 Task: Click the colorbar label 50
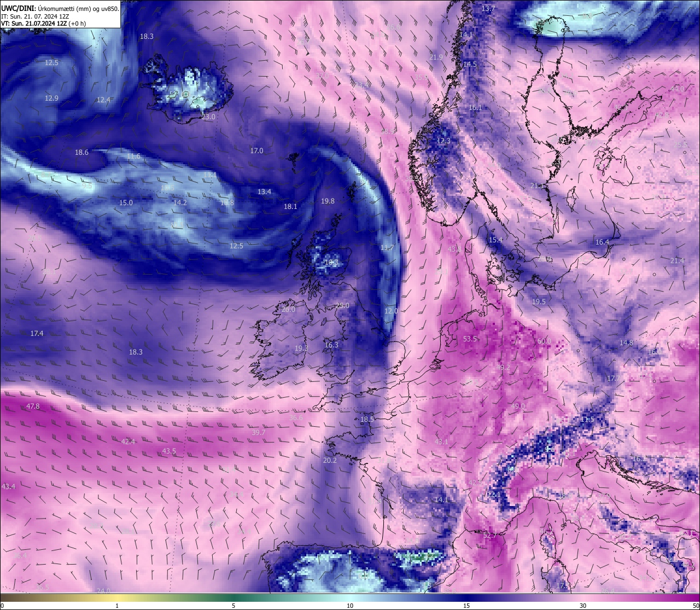point(696,606)
